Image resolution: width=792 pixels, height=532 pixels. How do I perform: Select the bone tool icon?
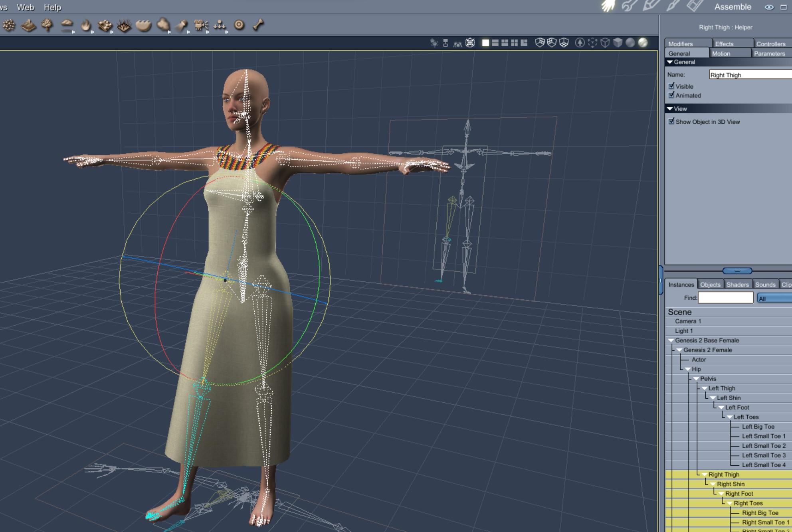[258, 25]
